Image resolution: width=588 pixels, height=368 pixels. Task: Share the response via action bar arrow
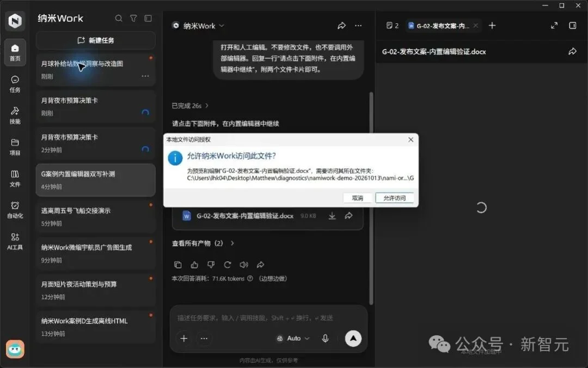coord(260,265)
